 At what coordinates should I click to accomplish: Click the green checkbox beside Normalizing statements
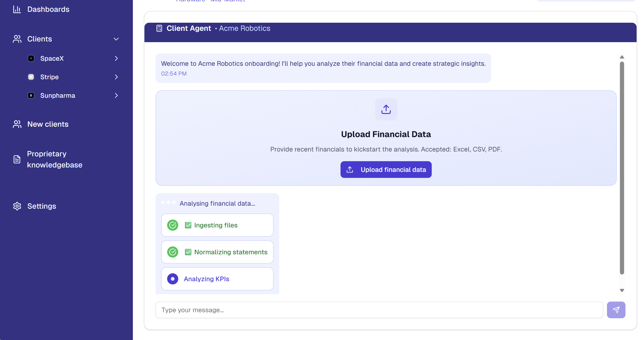tap(188, 252)
